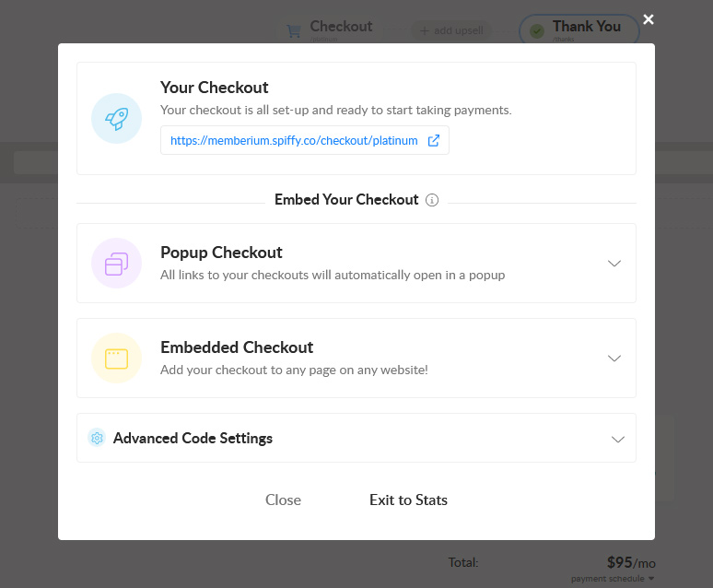Click the rocket icon beside Your Checkout

pyautogui.click(x=116, y=118)
